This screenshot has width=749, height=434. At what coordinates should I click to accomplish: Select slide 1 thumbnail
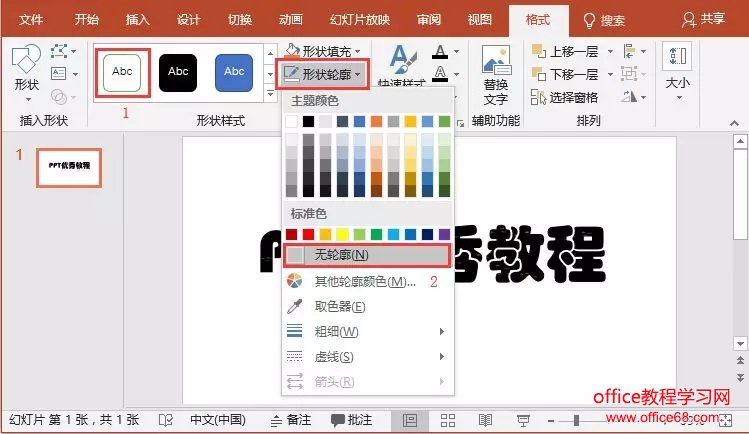[69, 166]
